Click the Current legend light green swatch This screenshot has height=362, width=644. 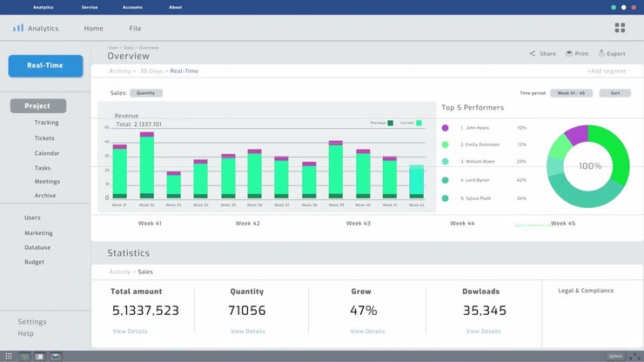click(x=419, y=123)
